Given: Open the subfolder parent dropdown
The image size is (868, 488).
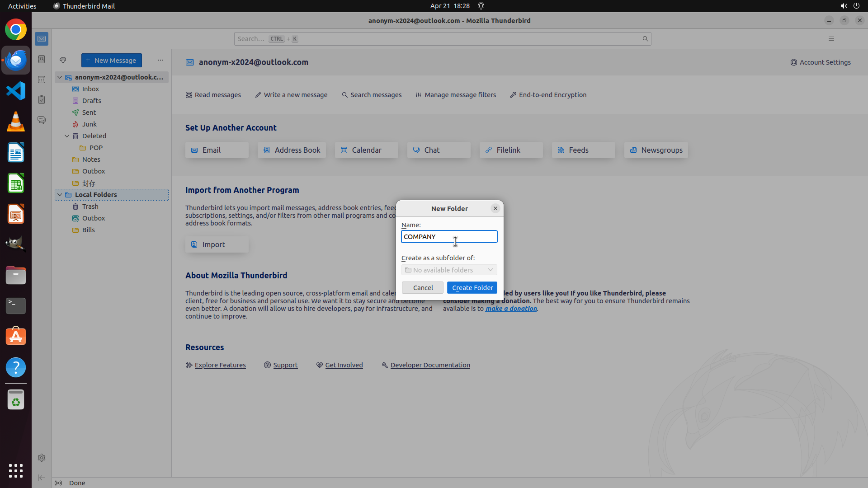Looking at the screenshot, I should click(x=449, y=270).
